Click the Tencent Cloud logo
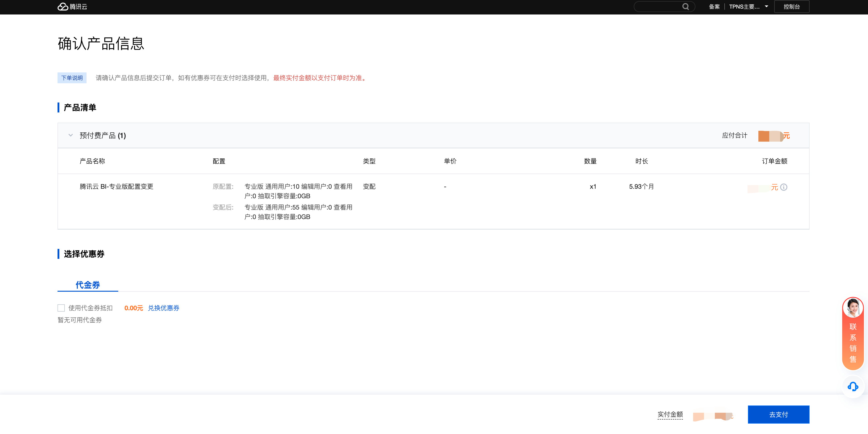The height and width of the screenshot is (434, 868). click(x=72, y=7)
